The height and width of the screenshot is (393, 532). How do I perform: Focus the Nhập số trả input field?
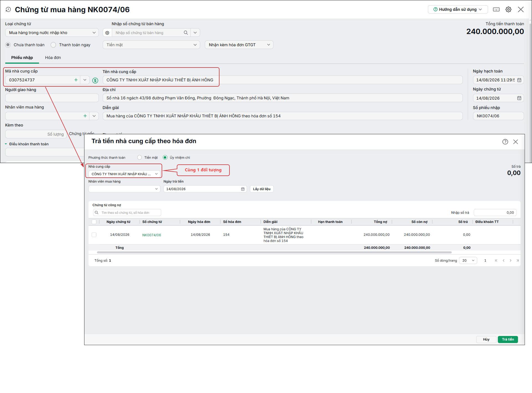[495, 213]
